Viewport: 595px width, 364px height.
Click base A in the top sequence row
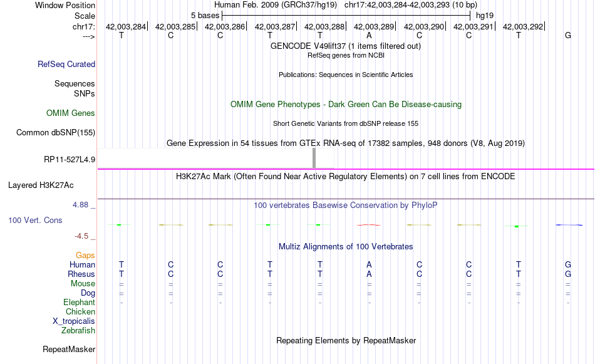(x=369, y=36)
